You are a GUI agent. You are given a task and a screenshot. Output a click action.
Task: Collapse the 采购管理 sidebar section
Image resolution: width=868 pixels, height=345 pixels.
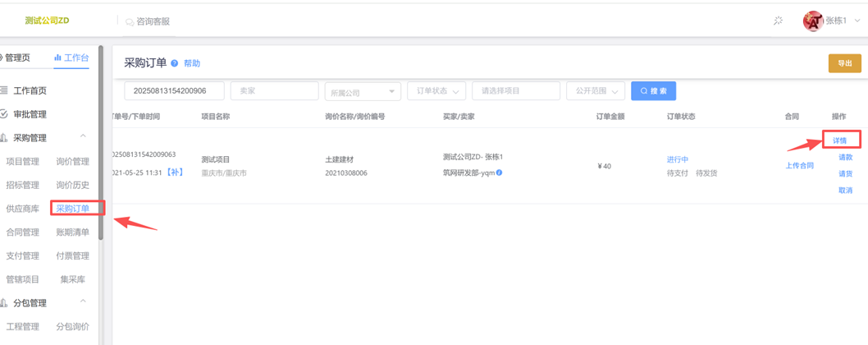[x=83, y=137]
